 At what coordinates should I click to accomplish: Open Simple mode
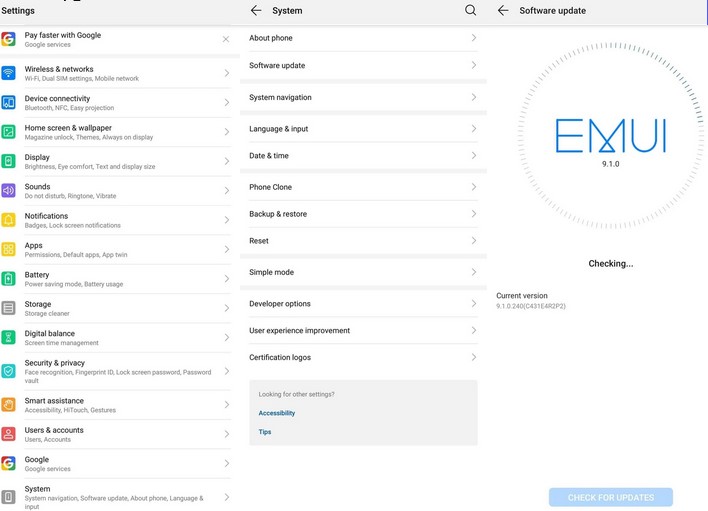point(363,272)
